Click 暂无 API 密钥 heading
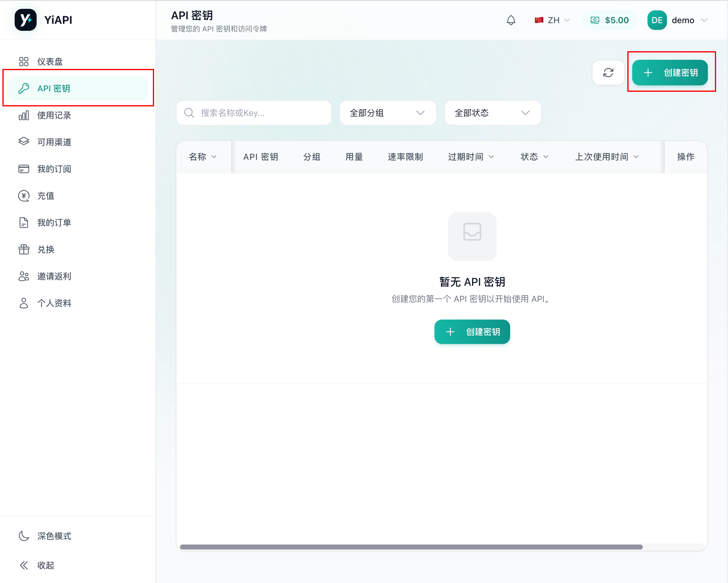 (472, 282)
